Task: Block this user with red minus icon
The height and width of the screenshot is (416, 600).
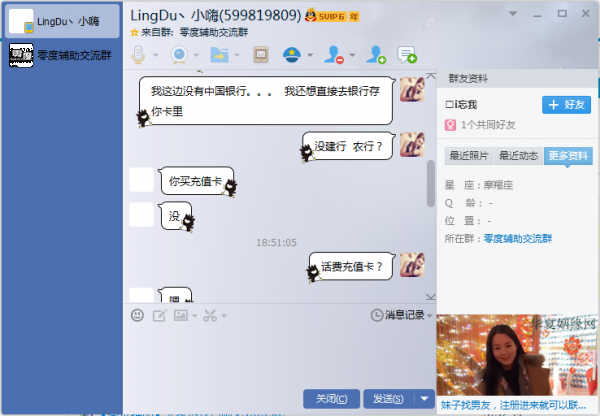Action: (x=334, y=55)
